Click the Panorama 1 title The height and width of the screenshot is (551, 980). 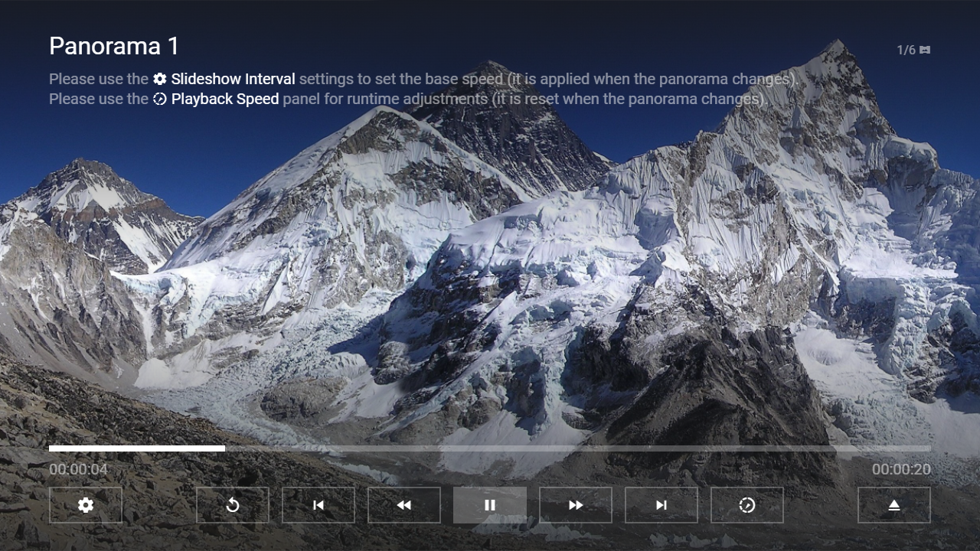pos(114,46)
